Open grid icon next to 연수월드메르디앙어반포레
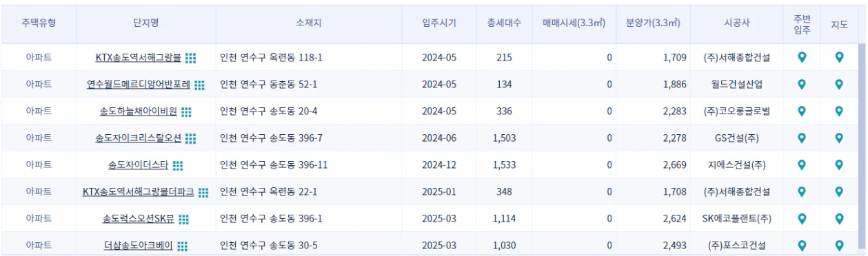 tap(200, 85)
